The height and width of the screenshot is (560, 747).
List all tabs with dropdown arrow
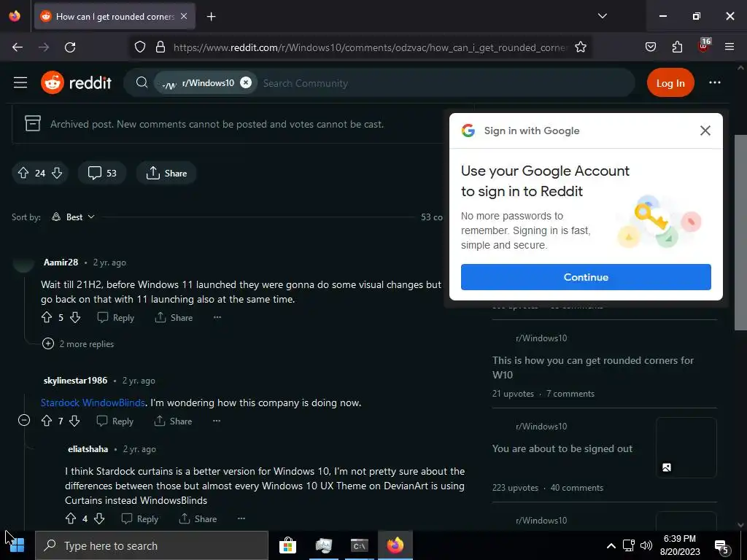[602, 16]
